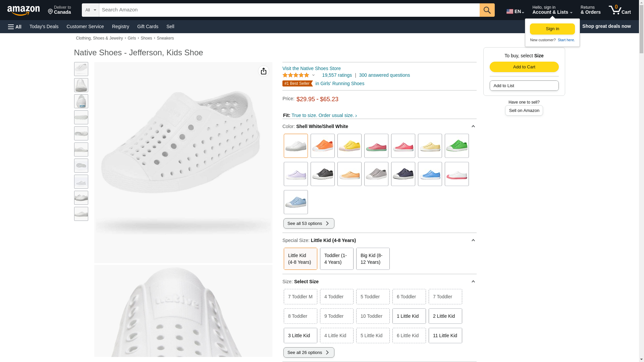This screenshot has width=644, height=362.
Task: Visit the Native Shoes Store link
Action: (x=311, y=68)
